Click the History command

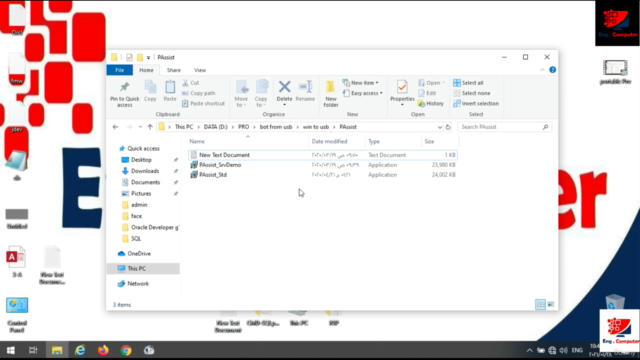coord(431,104)
